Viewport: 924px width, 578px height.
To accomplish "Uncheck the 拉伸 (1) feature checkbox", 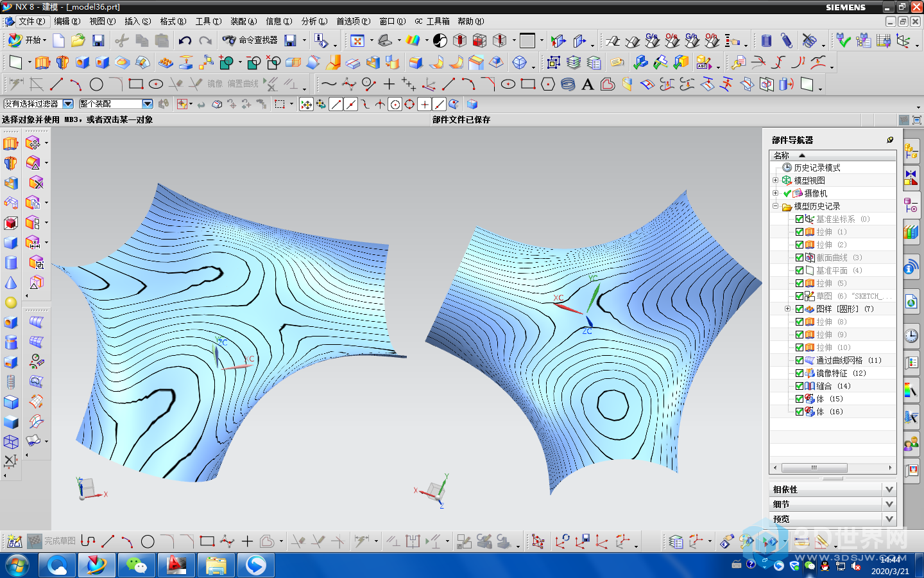I will point(800,232).
